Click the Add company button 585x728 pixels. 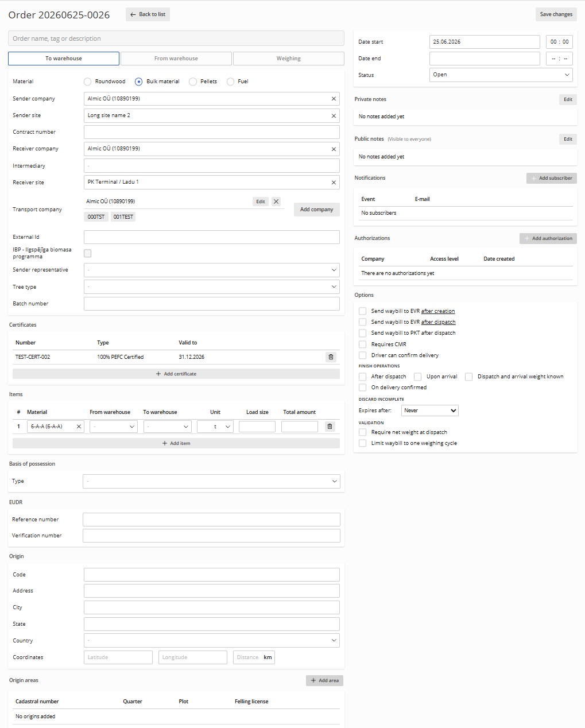[x=317, y=210]
